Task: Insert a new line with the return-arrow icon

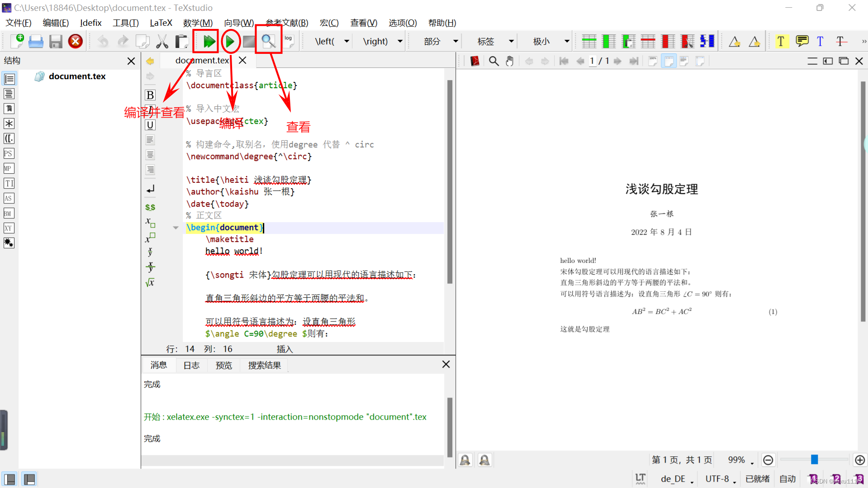Action: tap(150, 189)
